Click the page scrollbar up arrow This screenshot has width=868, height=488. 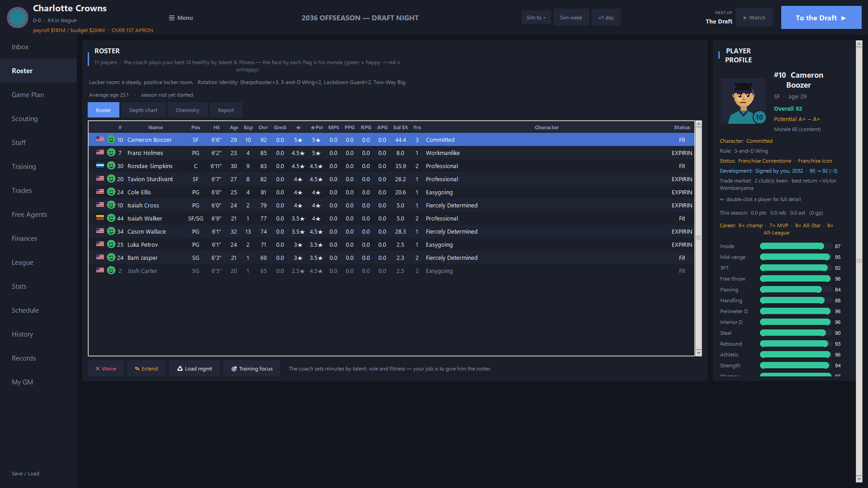click(859, 44)
